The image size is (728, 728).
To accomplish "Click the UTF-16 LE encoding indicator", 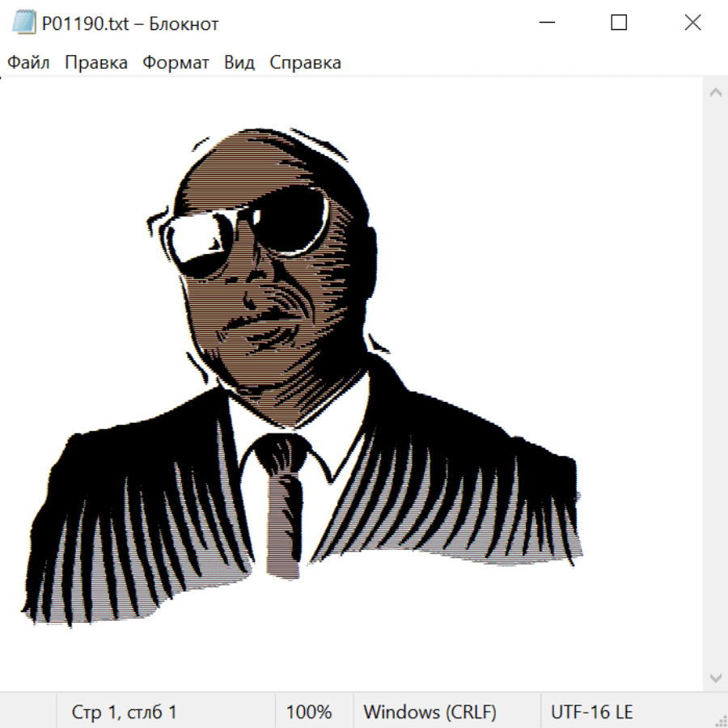I will (x=592, y=713).
